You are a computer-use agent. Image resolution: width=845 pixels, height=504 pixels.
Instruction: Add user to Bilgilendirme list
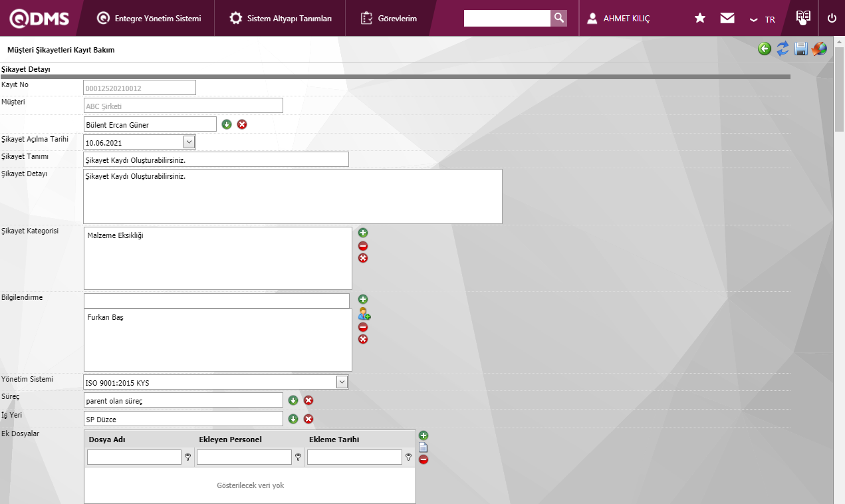tap(364, 314)
